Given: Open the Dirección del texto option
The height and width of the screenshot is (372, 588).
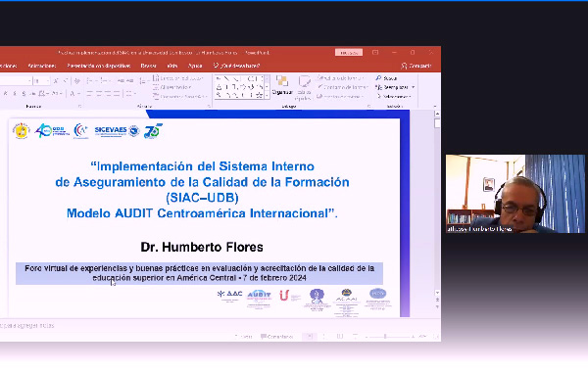Looking at the screenshot, I should coord(178,78).
